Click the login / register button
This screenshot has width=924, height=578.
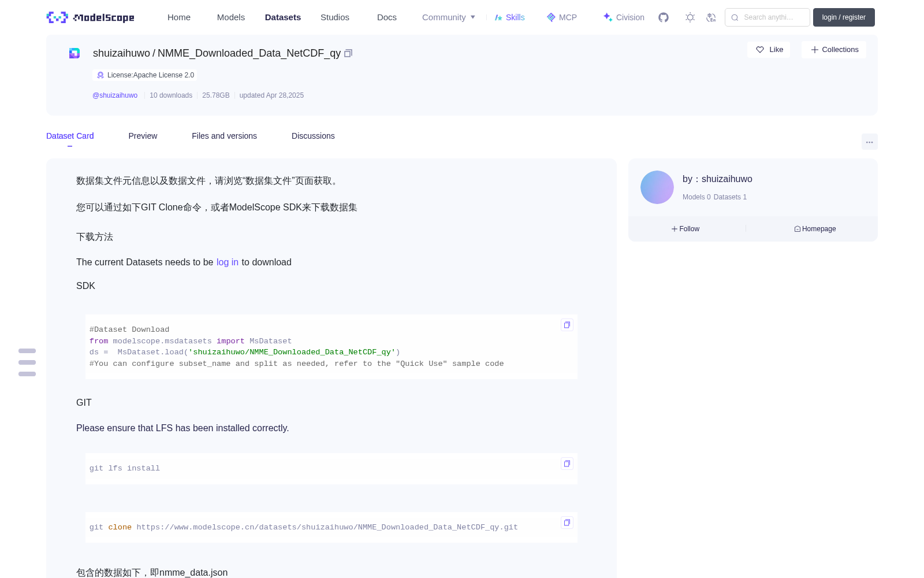click(844, 17)
